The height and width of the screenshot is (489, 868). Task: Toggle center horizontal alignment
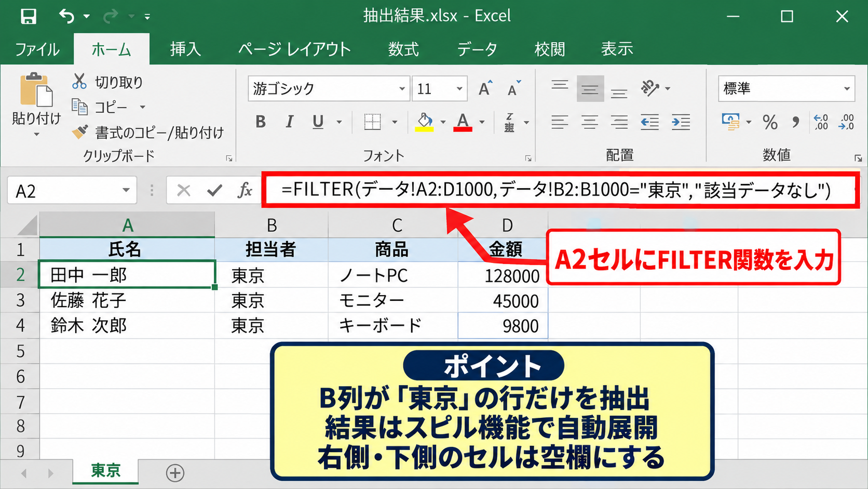[590, 122]
